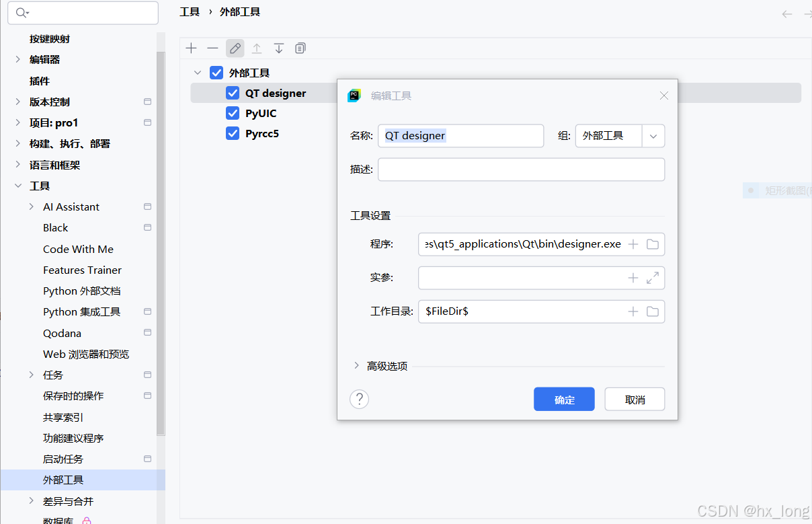Click the 描述 input field
Viewport: 812px width, 524px height.
click(x=521, y=170)
